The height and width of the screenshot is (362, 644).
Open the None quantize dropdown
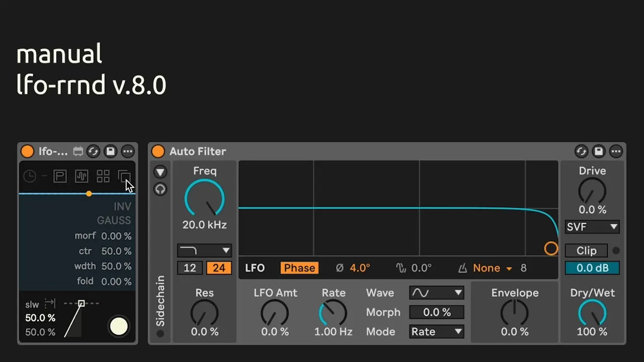[x=492, y=268]
